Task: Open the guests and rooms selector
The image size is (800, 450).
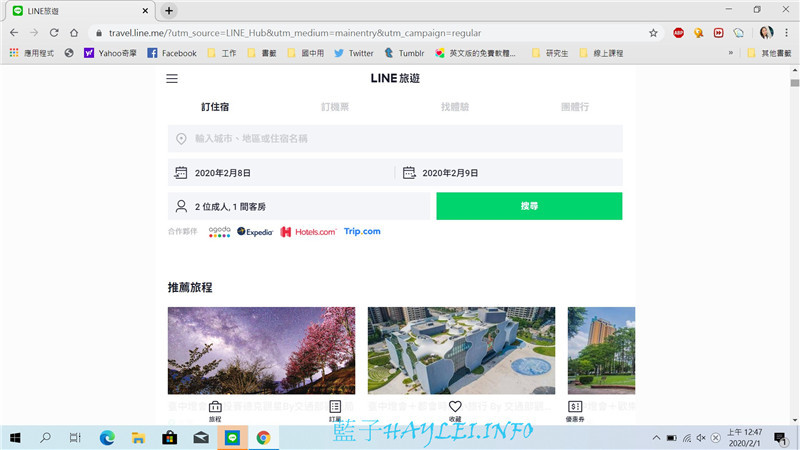Action: (298, 206)
